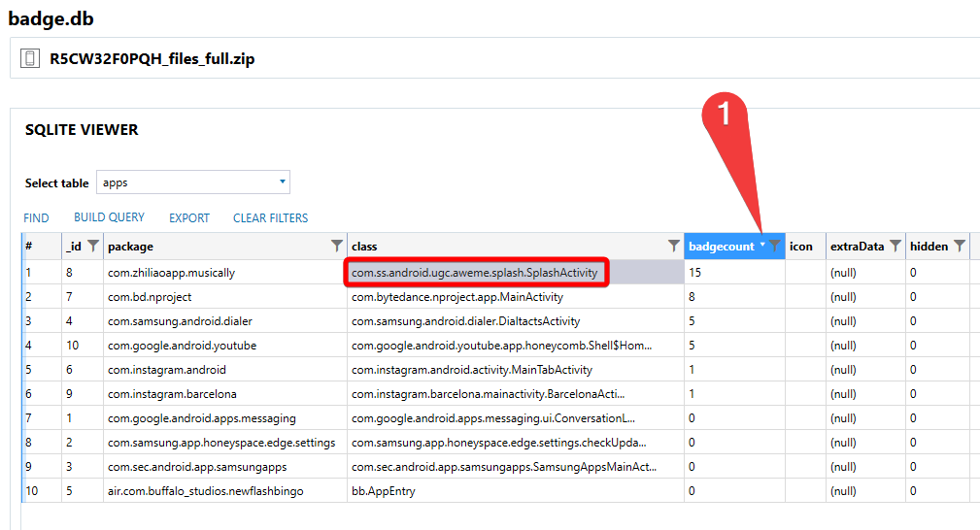Select cell com.instagram.android
The image size is (980, 530).
click(x=225, y=370)
